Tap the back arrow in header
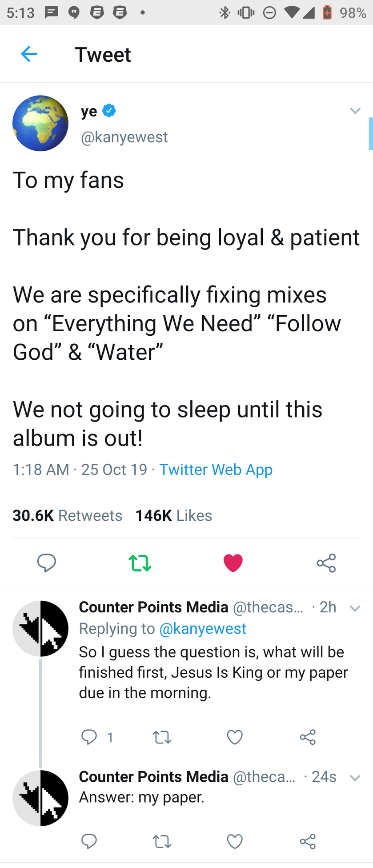 pos(29,54)
